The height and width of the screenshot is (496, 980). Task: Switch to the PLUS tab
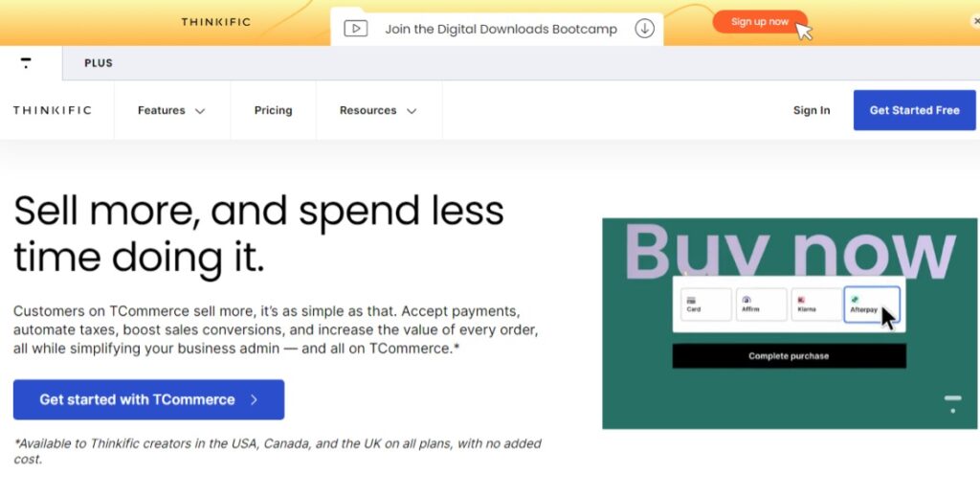tap(99, 63)
